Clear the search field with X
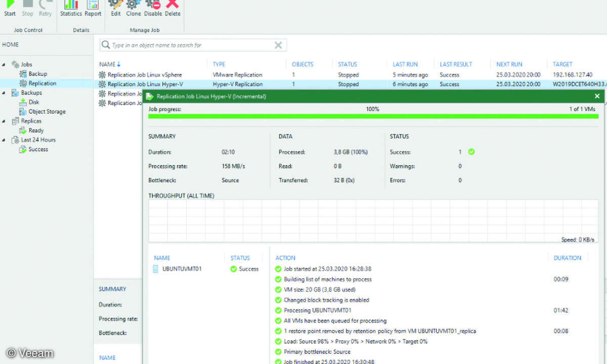The width and height of the screenshot is (607, 364). point(278,45)
